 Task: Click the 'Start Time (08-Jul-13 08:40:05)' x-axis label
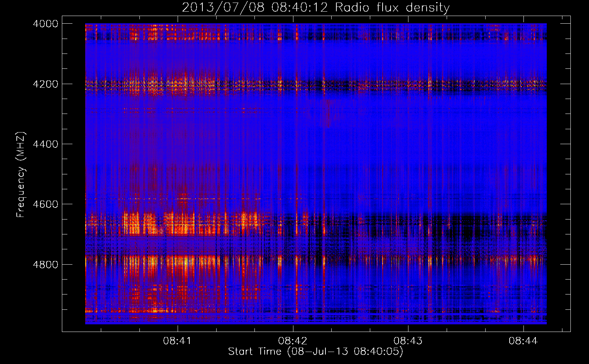coord(316,352)
